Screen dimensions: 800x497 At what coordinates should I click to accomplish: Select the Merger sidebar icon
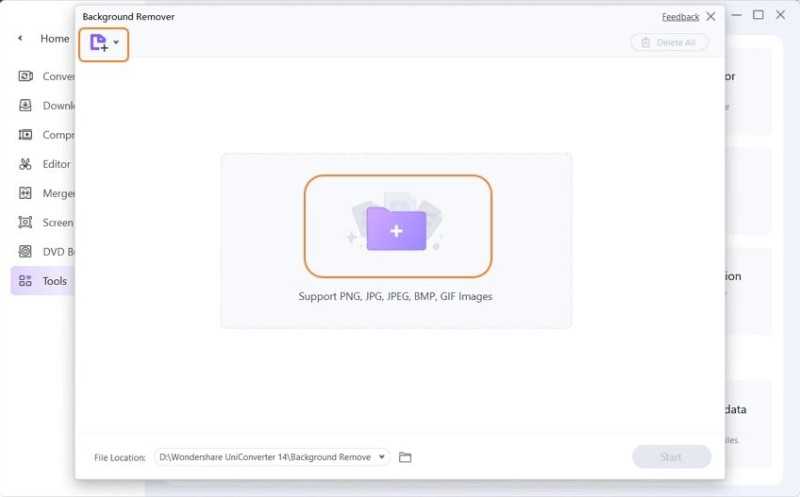point(25,193)
